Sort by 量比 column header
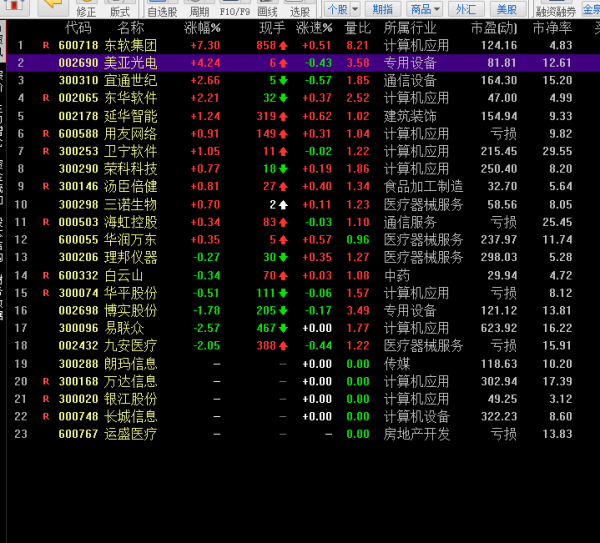The height and width of the screenshot is (543, 600). pyautogui.click(x=357, y=28)
